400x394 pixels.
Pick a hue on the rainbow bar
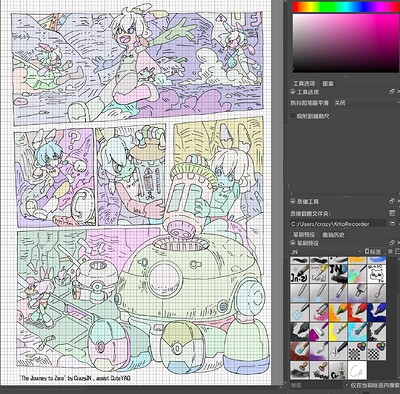(x=346, y=7)
